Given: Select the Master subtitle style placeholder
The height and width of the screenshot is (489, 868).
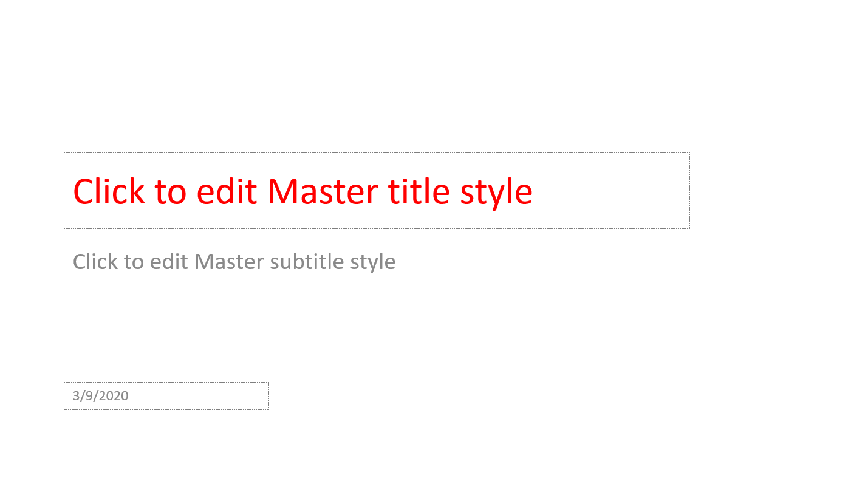Looking at the screenshot, I should (238, 264).
